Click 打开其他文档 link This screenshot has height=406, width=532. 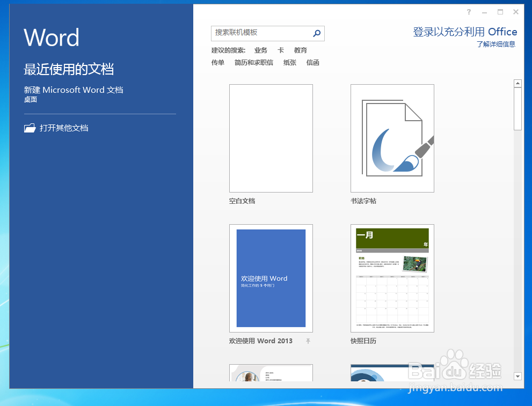[x=64, y=128]
